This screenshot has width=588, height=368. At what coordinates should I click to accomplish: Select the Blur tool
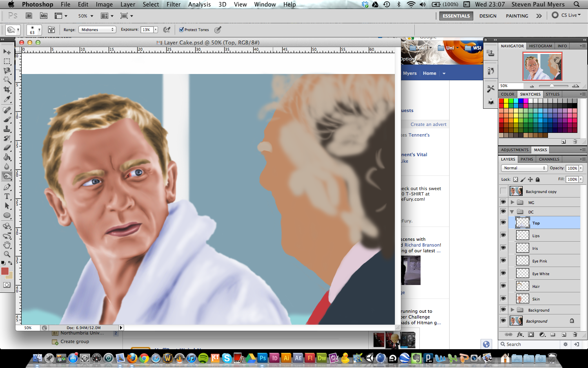(x=7, y=166)
